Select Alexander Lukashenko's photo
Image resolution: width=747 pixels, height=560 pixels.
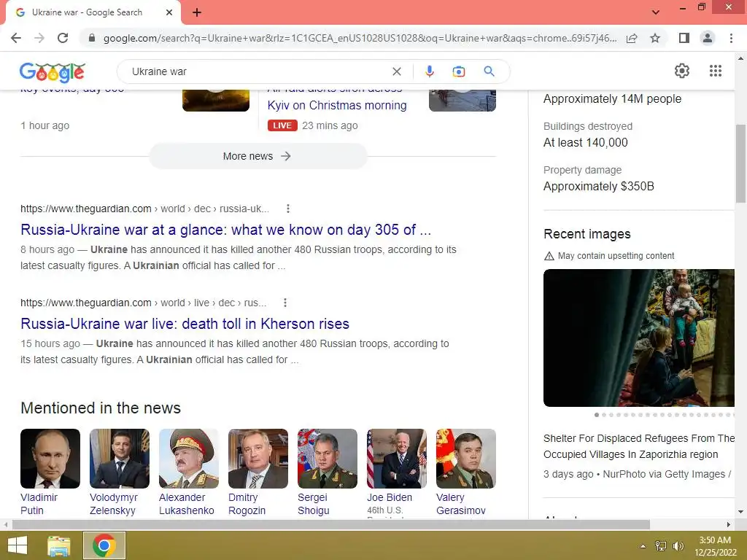[189, 459]
